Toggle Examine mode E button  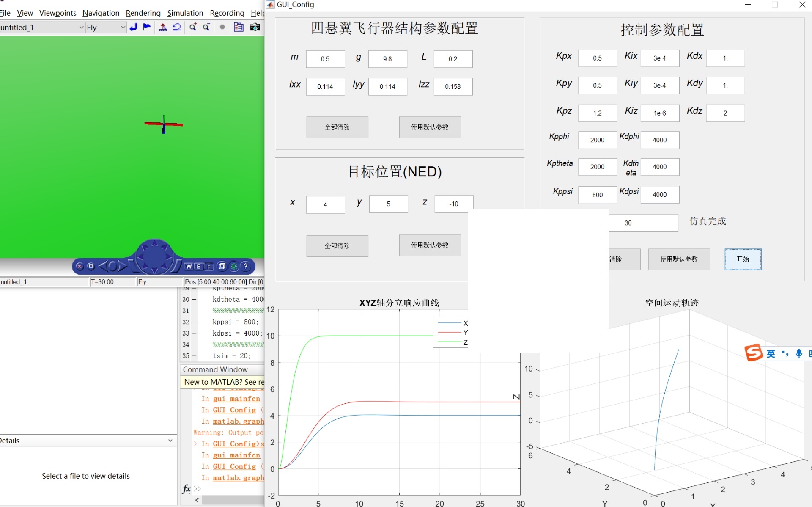[198, 266]
